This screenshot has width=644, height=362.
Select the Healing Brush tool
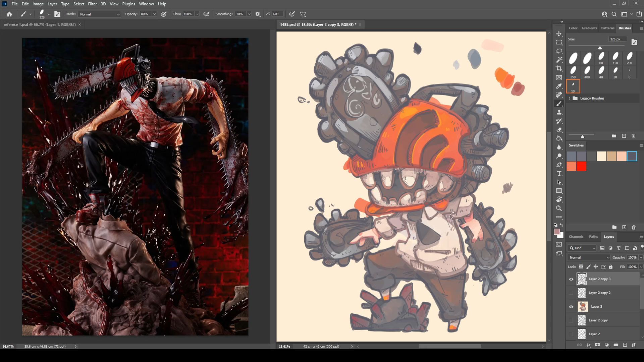(x=559, y=95)
